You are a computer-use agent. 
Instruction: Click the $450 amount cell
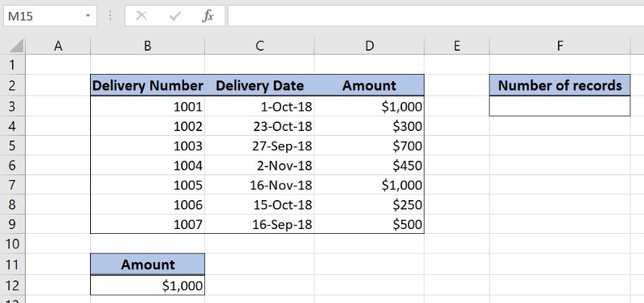click(x=369, y=166)
